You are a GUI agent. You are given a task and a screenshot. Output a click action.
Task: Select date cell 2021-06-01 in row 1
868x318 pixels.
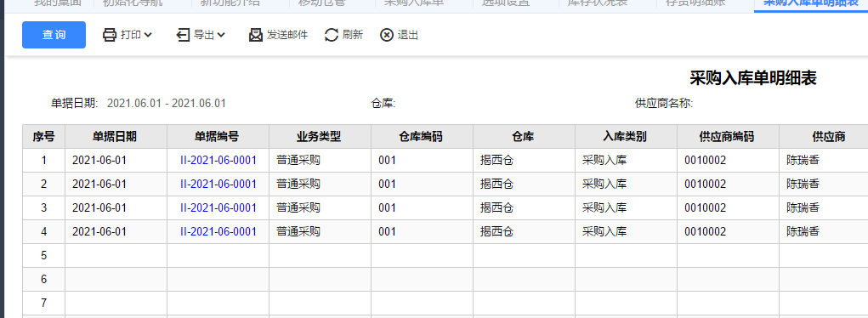[116, 161]
